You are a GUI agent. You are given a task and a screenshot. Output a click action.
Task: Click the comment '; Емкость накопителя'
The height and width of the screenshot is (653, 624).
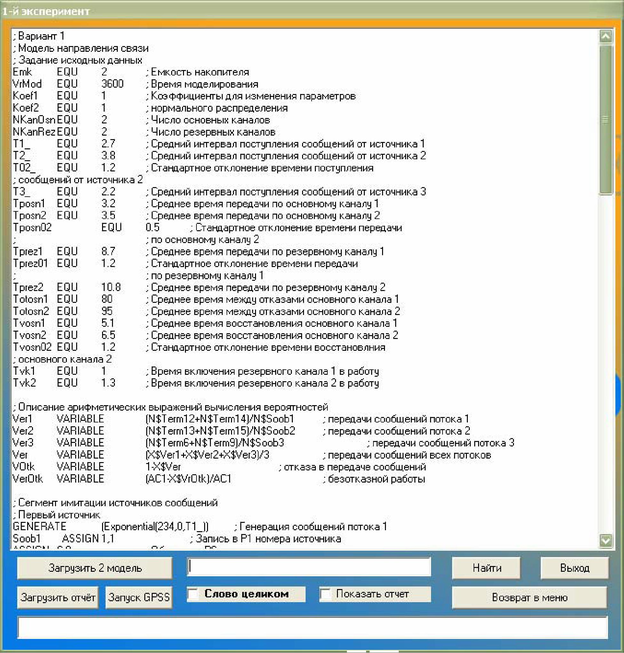pyautogui.click(x=197, y=72)
